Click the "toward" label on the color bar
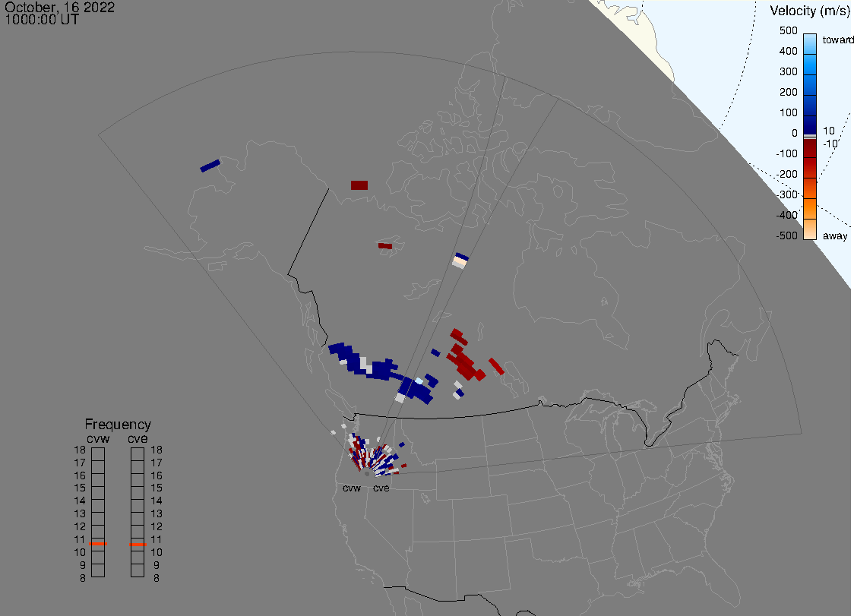Screen dimensions: 854x616 click(x=837, y=39)
